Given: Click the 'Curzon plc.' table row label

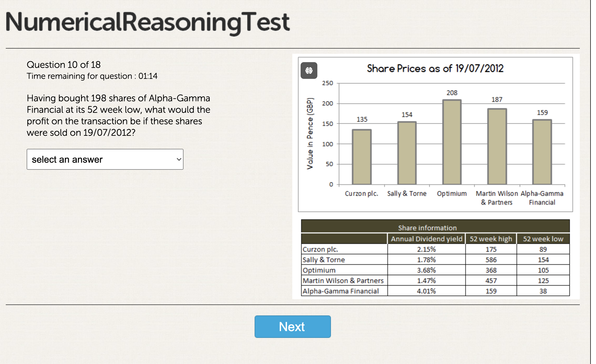Looking at the screenshot, I should click(320, 249).
